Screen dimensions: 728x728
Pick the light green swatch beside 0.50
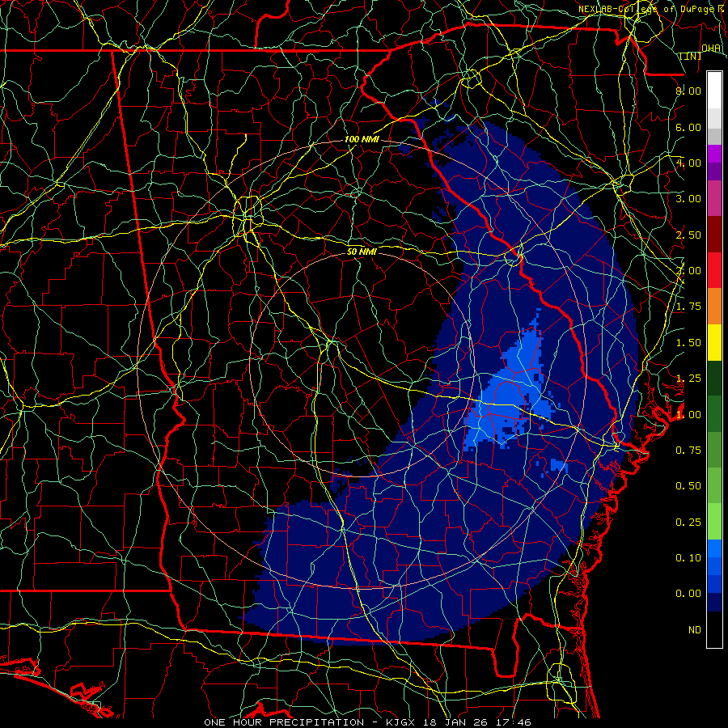(714, 485)
